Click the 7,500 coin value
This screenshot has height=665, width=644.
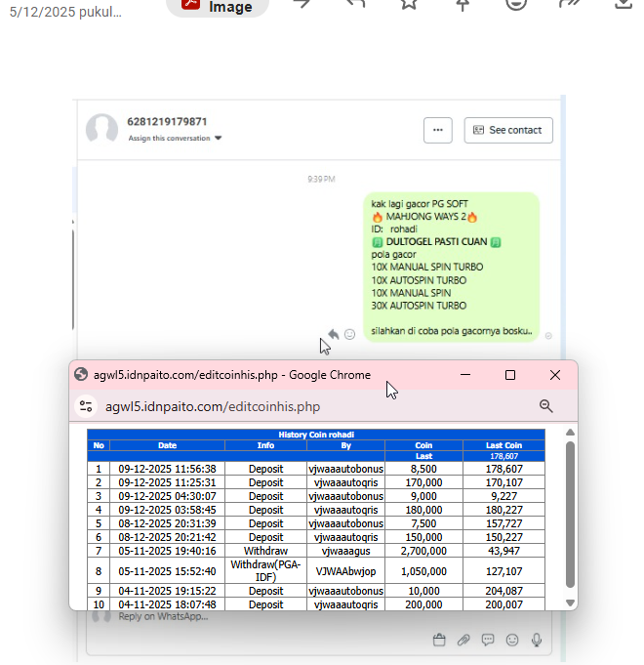coord(423,523)
